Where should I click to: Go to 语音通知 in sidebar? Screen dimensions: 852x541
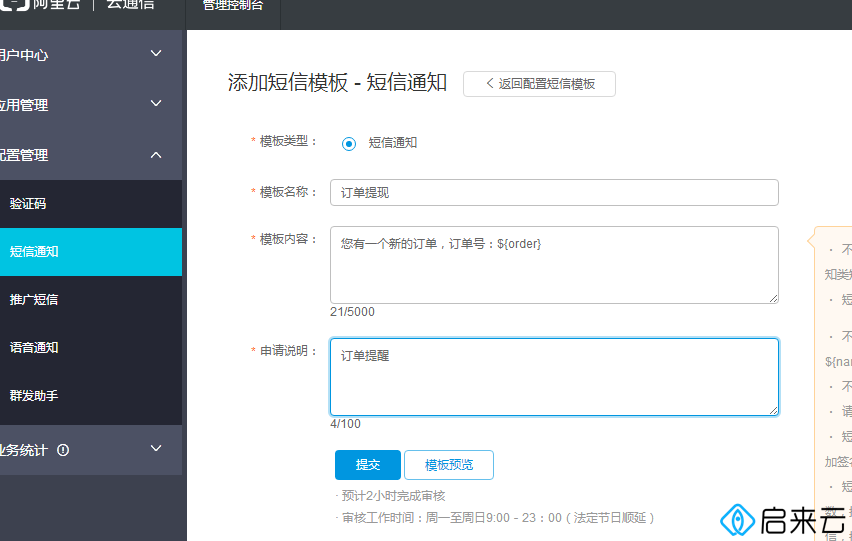pos(34,348)
